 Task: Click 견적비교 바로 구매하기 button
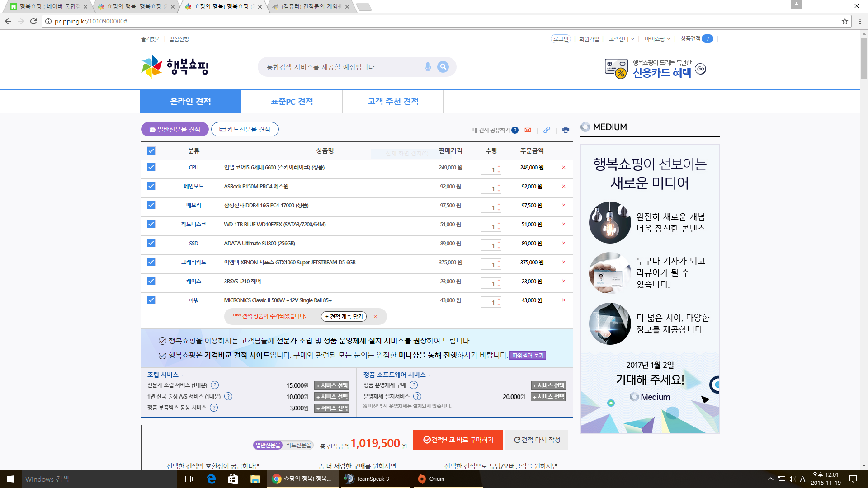458,440
